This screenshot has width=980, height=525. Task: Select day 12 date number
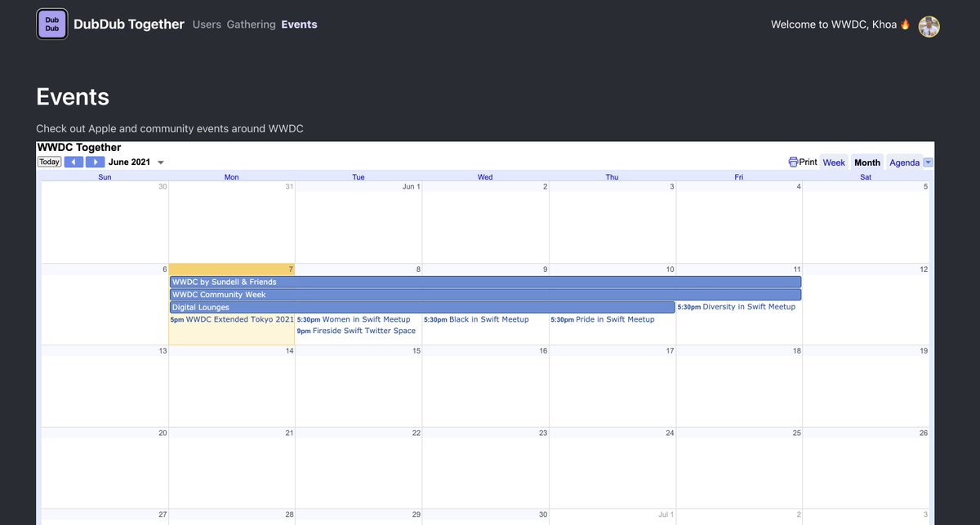(x=924, y=269)
